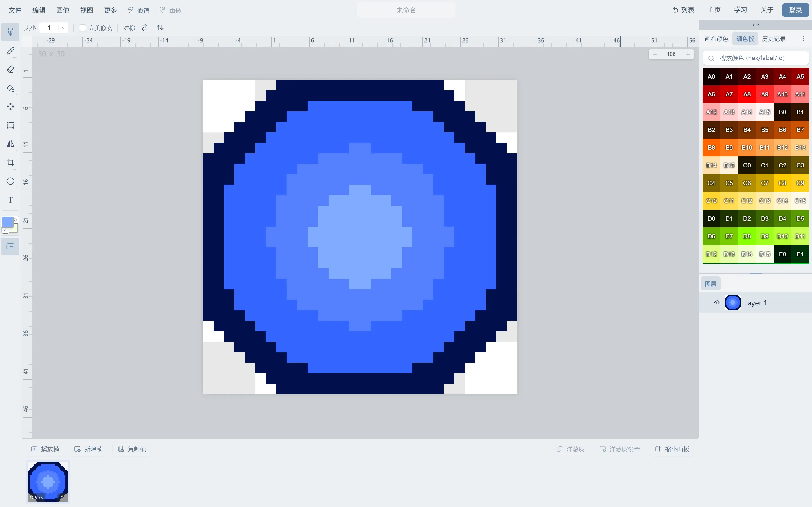Hide Layer 1 with the eye icon
The width and height of the screenshot is (812, 507).
[x=717, y=303]
